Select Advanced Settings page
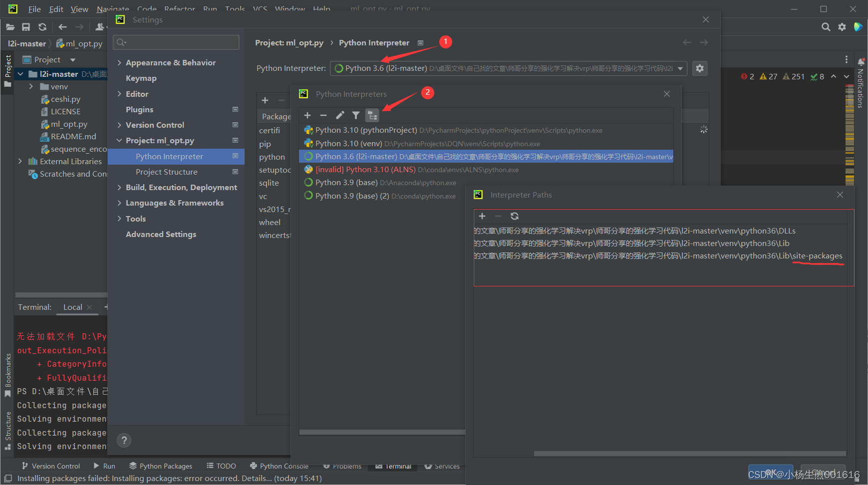Screen dimensions: 868x485 coord(161,235)
